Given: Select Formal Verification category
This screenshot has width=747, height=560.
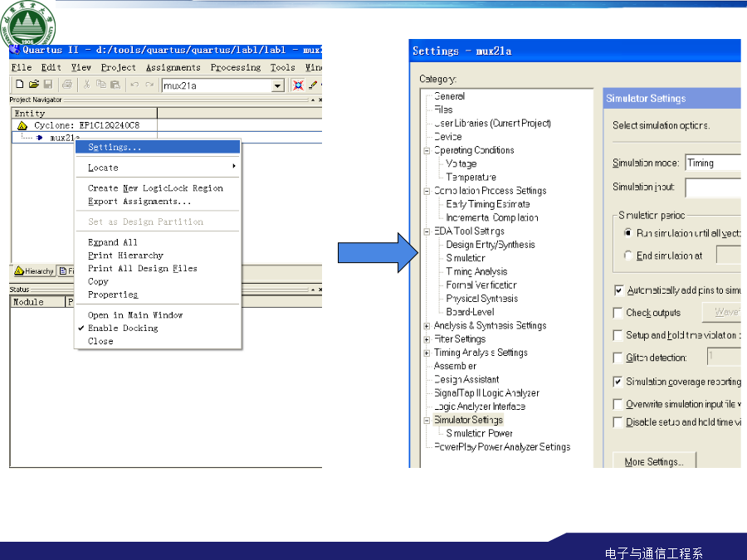Looking at the screenshot, I should (x=481, y=285).
